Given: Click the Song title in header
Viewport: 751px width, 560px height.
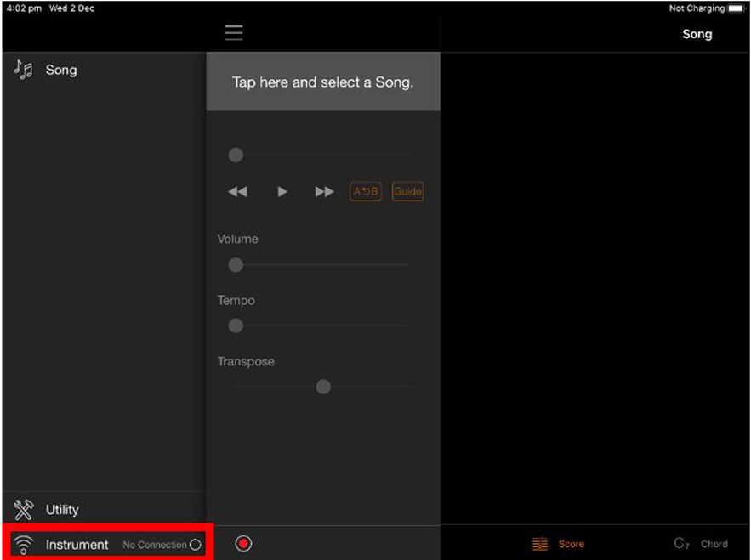Looking at the screenshot, I should 697,34.
